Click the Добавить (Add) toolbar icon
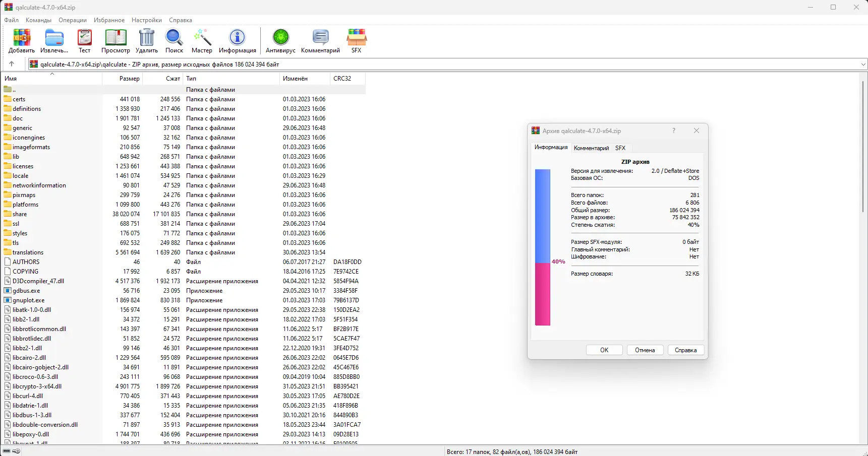The width and height of the screenshot is (868, 456). tap(22, 38)
